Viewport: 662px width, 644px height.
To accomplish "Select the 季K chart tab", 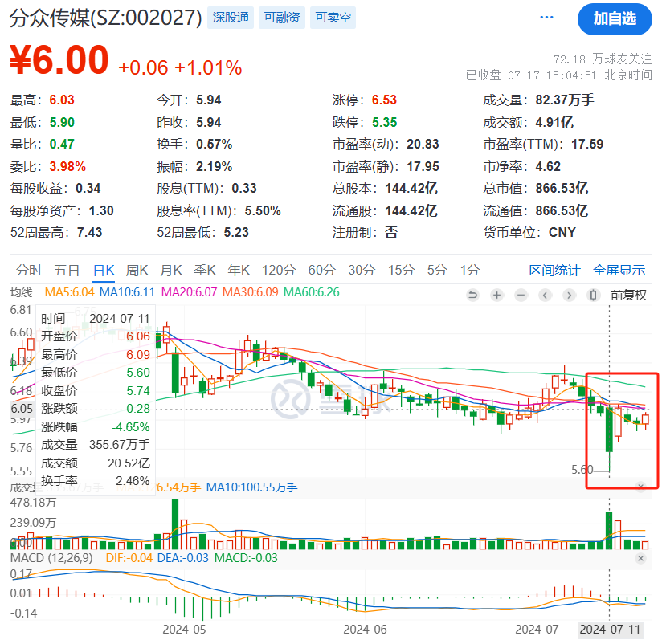I will [205, 270].
